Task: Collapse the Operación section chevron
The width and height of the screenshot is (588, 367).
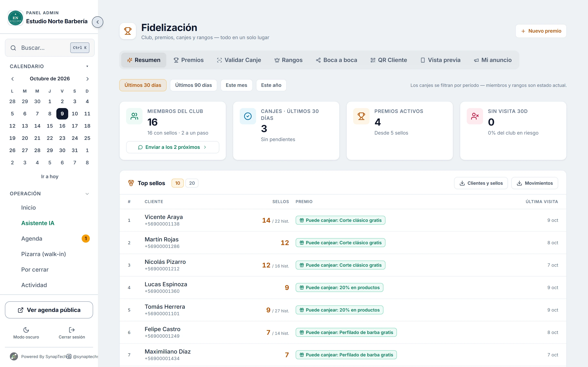Action: [x=87, y=194]
